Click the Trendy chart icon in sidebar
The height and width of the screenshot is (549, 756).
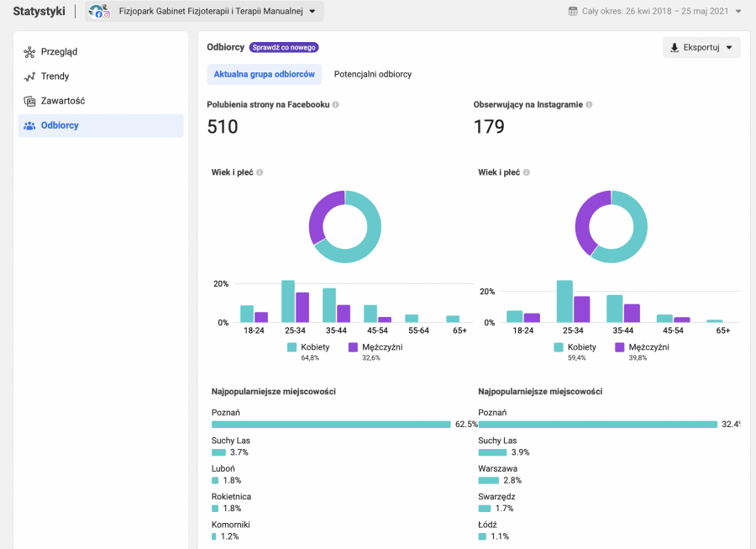coord(29,77)
